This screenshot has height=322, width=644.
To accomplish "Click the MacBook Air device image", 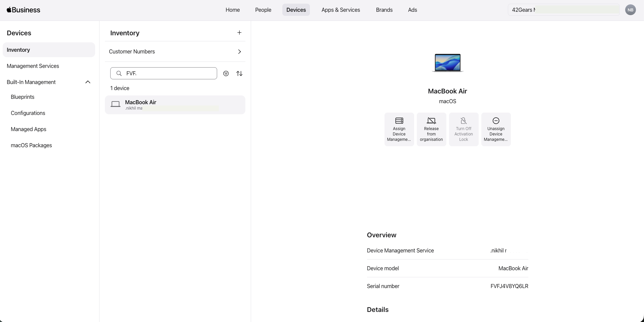I will click(447, 63).
